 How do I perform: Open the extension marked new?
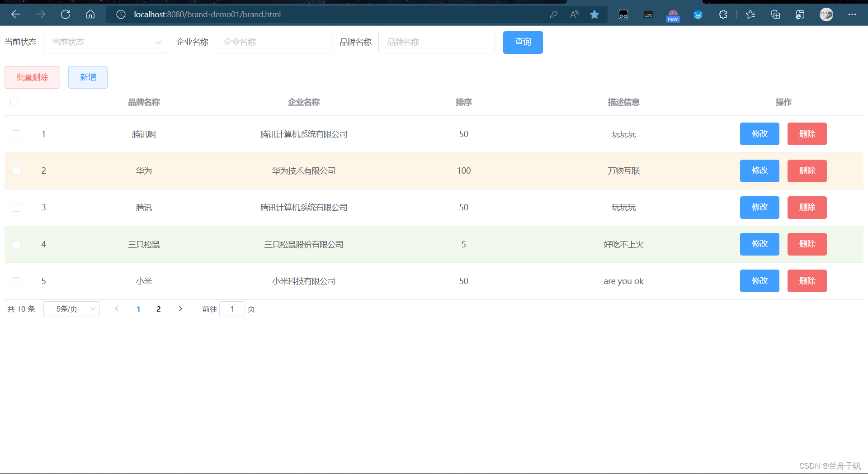point(673,15)
